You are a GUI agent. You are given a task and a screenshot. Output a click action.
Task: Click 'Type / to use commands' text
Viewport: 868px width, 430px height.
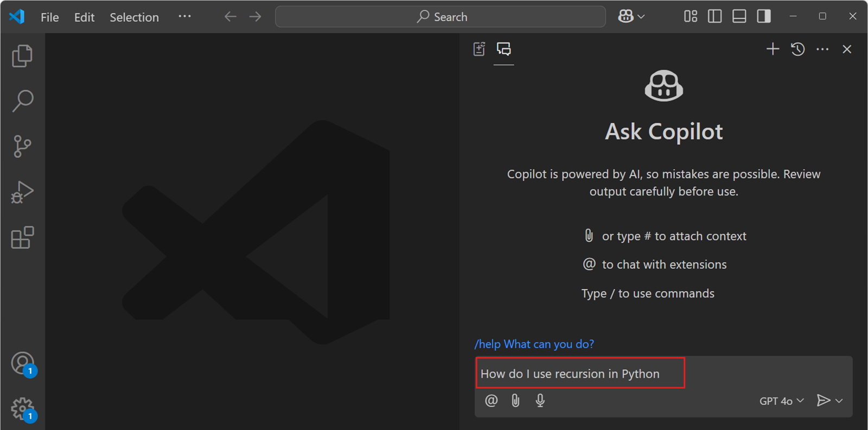tap(648, 293)
